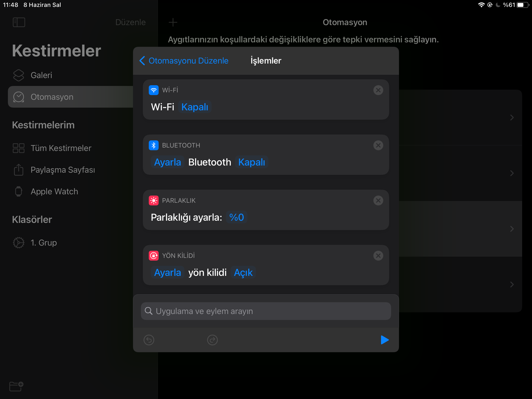
Task: Tap Düzenle in the sidebar header
Action: [131, 22]
